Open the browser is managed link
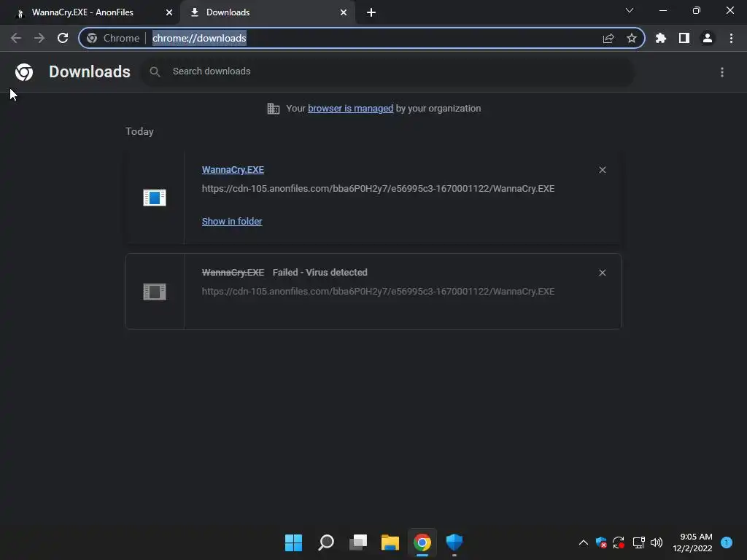This screenshot has width=747, height=560. click(351, 109)
